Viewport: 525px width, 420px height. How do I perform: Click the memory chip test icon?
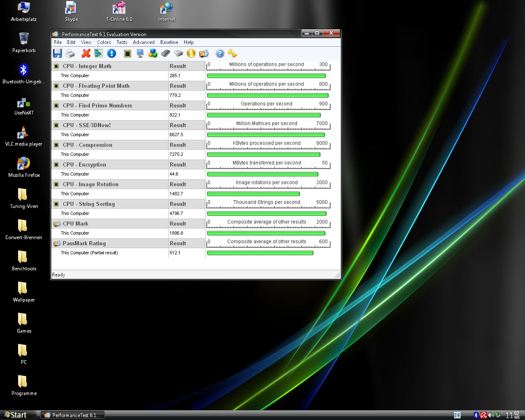tap(166, 53)
